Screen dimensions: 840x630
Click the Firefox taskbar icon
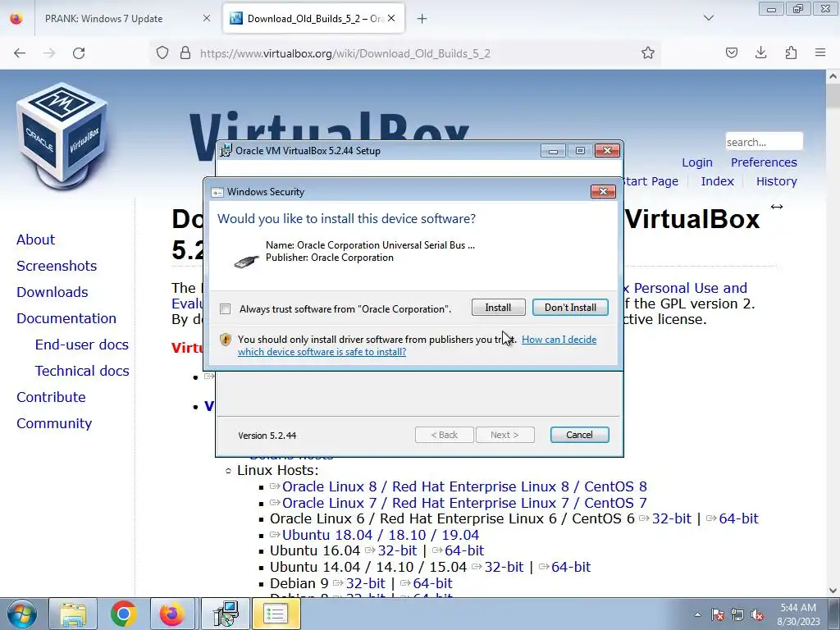click(172, 614)
